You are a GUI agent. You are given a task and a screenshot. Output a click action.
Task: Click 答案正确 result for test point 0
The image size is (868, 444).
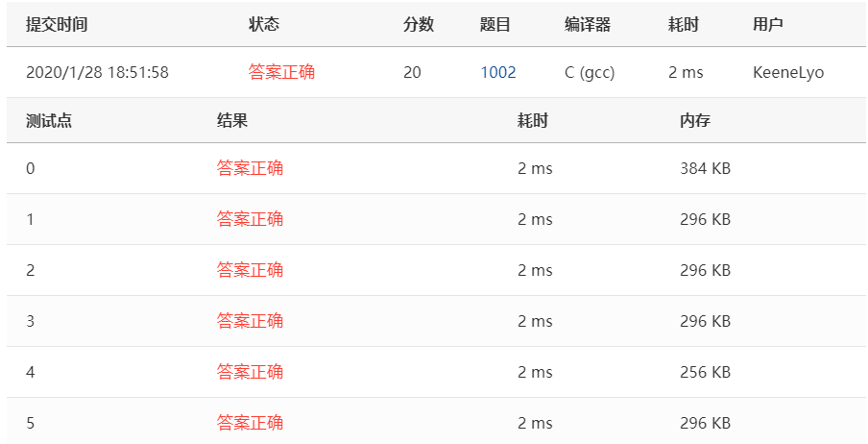pos(251,168)
